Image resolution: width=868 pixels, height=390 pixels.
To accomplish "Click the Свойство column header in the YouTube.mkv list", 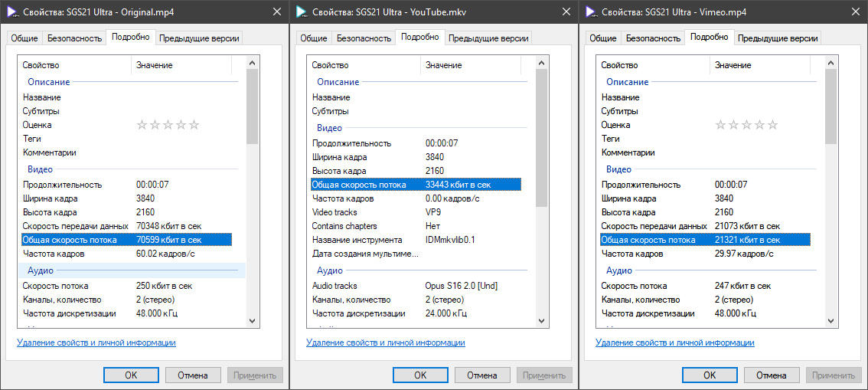I will pos(329,65).
